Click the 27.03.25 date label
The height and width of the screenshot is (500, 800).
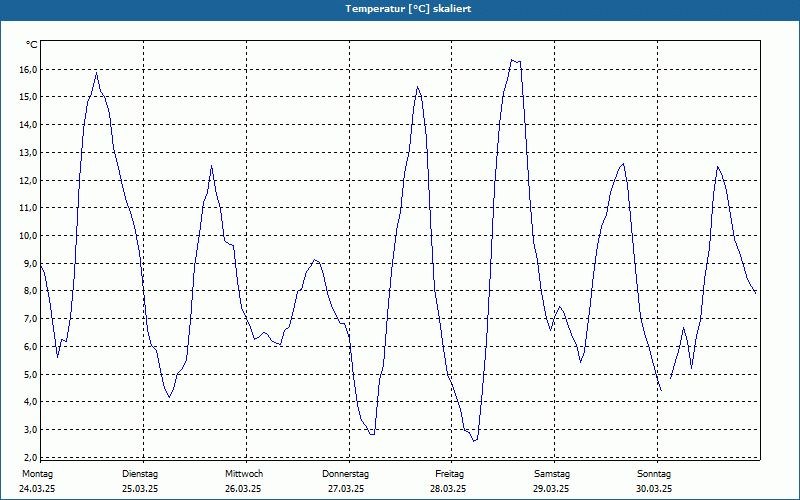[x=346, y=489]
